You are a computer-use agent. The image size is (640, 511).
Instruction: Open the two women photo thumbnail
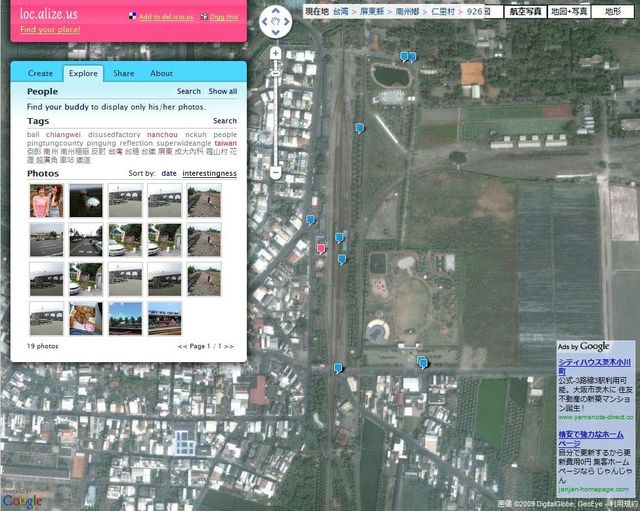point(46,200)
